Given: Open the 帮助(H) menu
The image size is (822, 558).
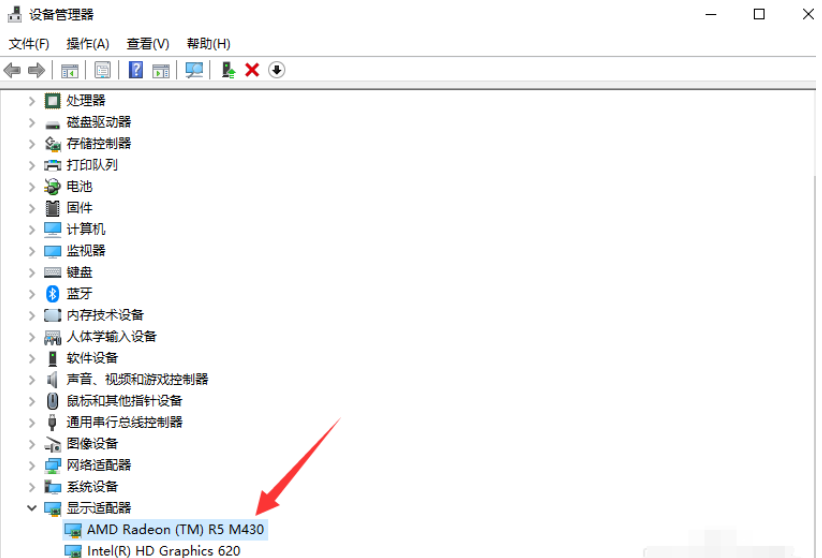Looking at the screenshot, I should (x=208, y=44).
